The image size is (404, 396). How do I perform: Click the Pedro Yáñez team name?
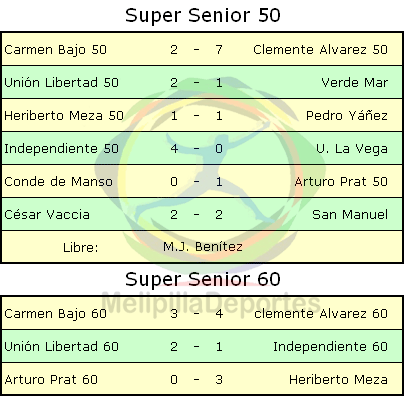click(x=347, y=115)
